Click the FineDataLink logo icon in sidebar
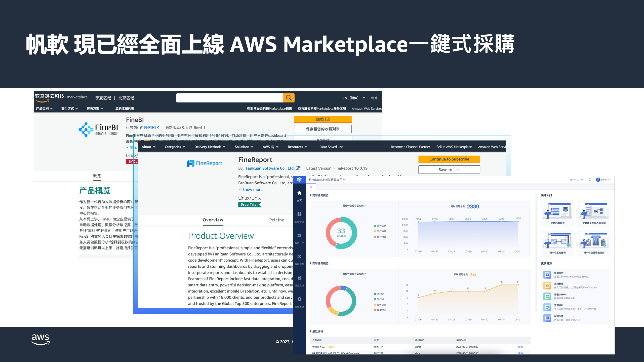Image resolution: width=644 pixels, height=362 pixels. coord(299,180)
